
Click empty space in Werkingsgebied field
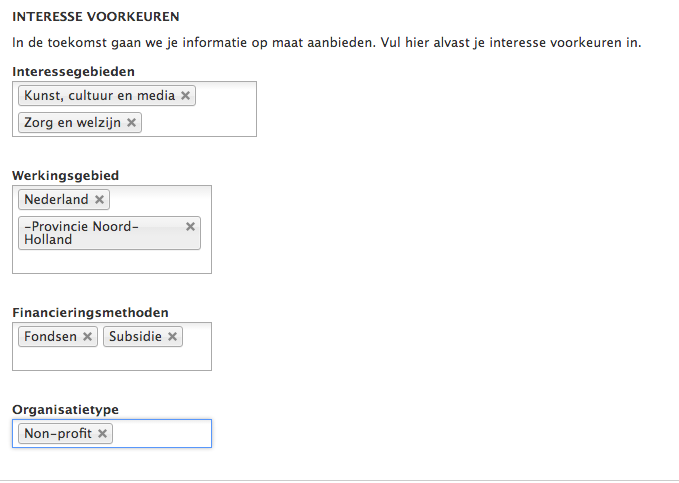112,261
